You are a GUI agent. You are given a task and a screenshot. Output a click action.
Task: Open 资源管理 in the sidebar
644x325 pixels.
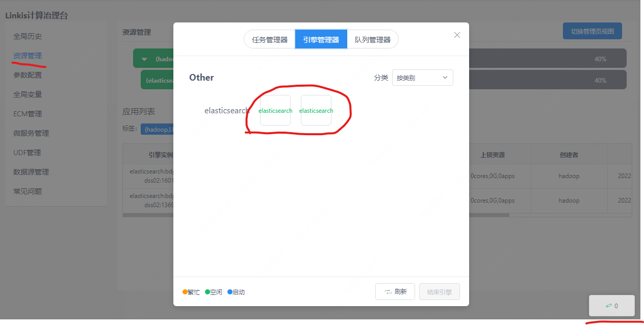pyautogui.click(x=28, y=56)
